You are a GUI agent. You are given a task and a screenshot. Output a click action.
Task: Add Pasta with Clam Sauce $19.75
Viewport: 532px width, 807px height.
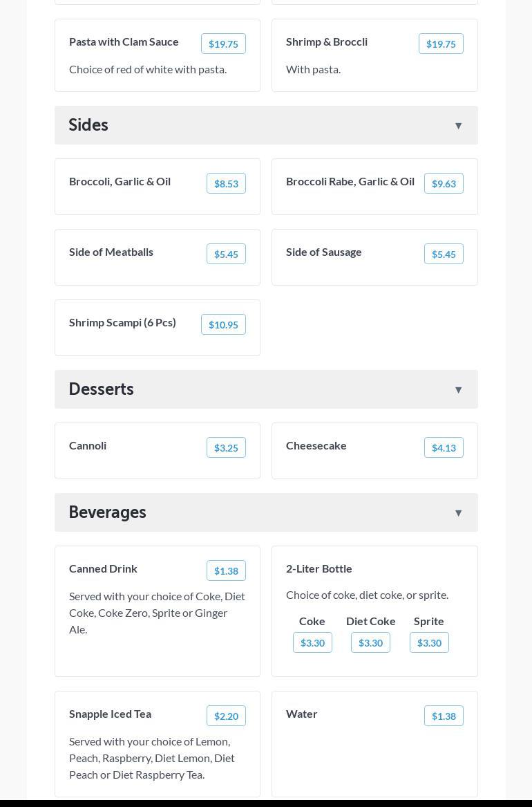coord(223,44)
